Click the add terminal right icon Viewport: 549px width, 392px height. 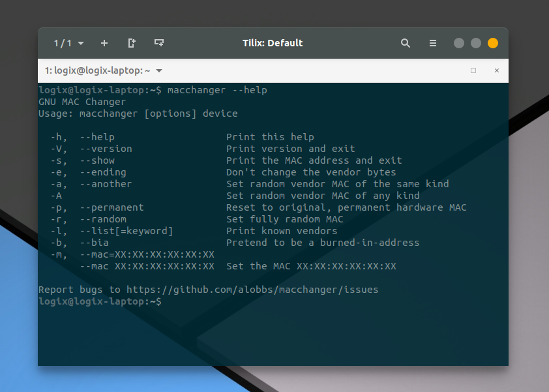tap(132, 43)
